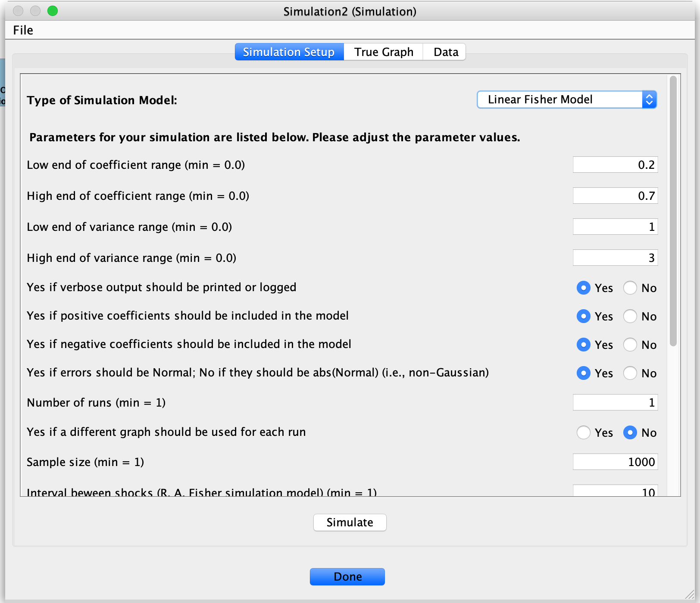Image resolution: width=700 pixels, height=603 pixels.
Task: Switch to the True Graph tab
Action: pyautogui.click(x=383, y=52)
